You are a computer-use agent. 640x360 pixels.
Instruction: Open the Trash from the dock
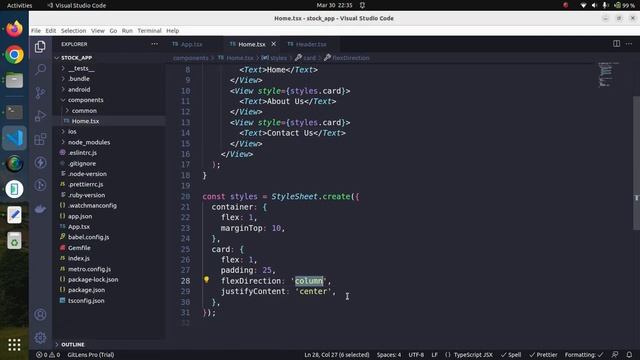click(x=14, y=240)
